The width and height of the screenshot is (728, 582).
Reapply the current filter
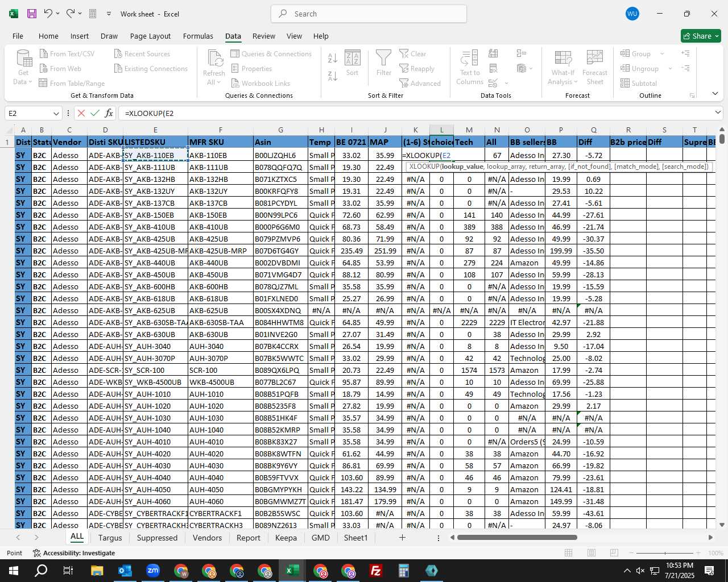417,69
